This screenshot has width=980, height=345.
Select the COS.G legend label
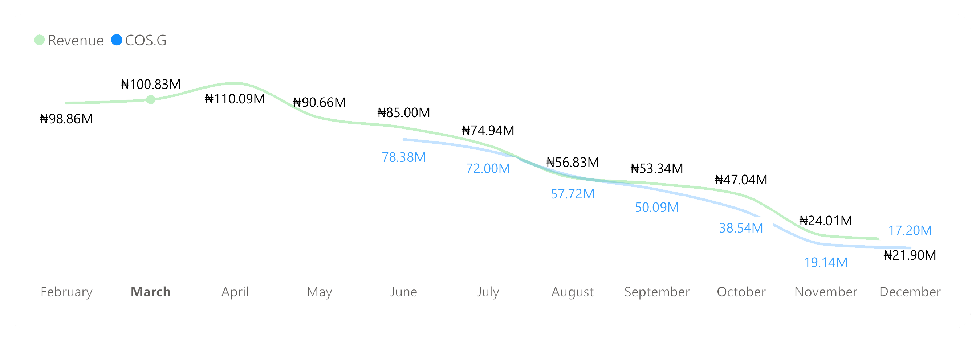pos(146,40)
